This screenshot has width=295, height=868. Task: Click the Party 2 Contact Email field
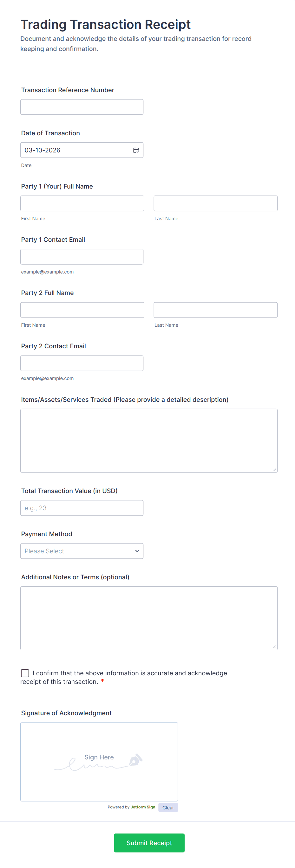(x=82, y=363)
